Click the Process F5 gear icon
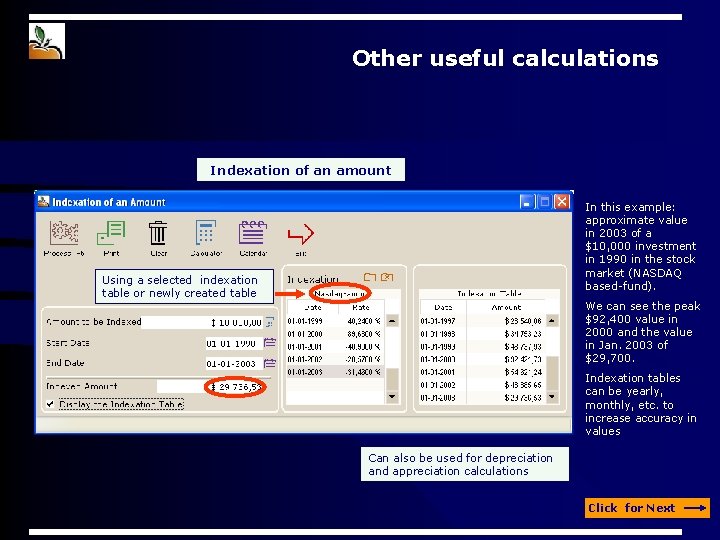This screenshot has height=540, width=720. tap(64, 233)
